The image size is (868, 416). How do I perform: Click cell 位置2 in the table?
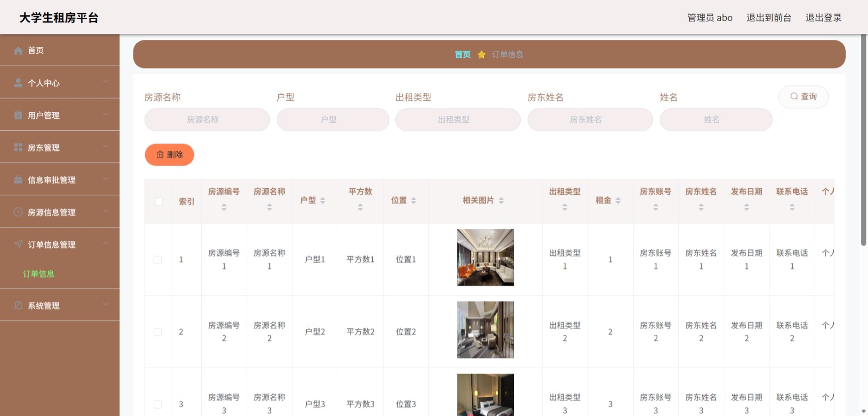[406, 332]
